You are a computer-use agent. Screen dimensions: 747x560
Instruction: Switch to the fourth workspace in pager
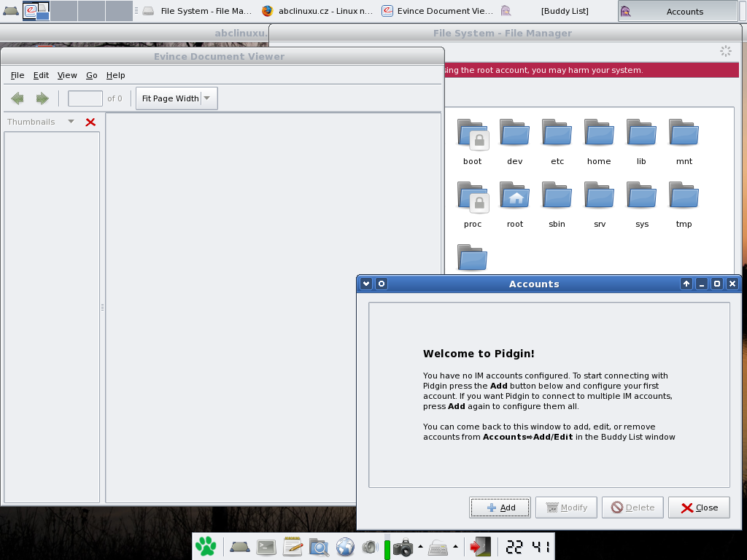(x=119, y=10)
